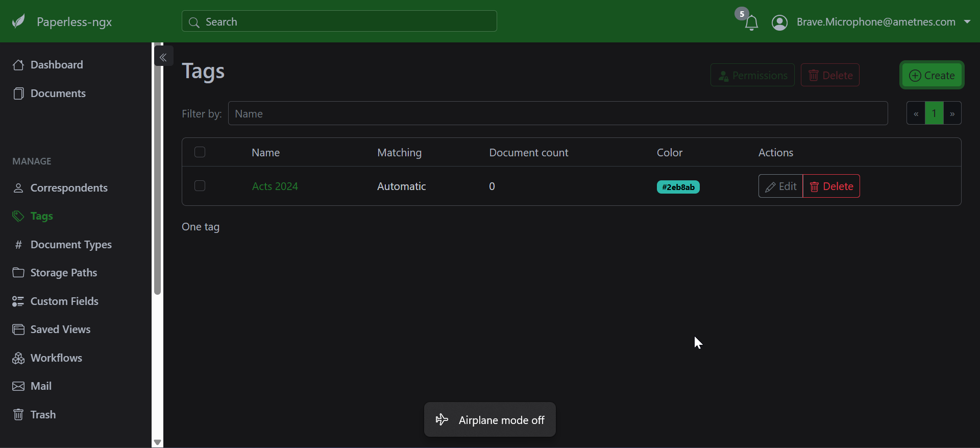Collapse the sidebar with the chevron button
Viewport: 980px width, 448px height.
click(x=163, y=57)
